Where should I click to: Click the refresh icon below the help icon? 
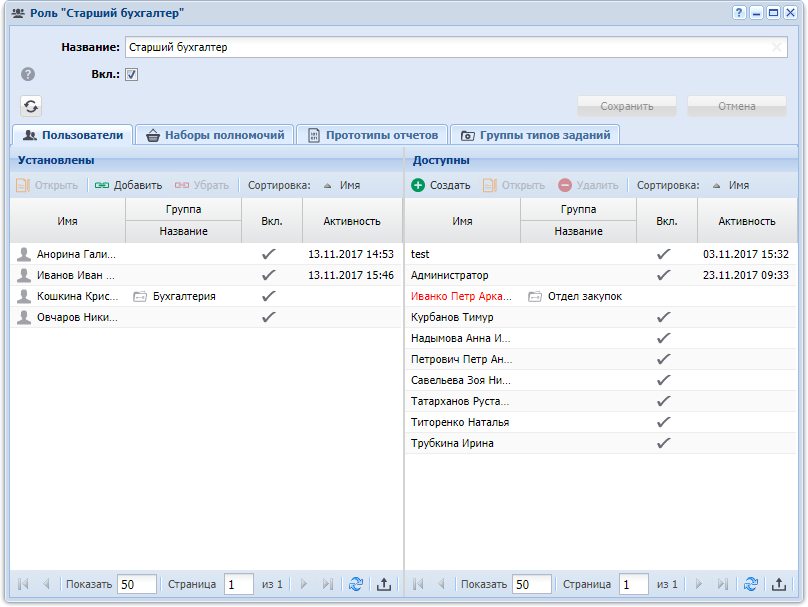point(31,106)
